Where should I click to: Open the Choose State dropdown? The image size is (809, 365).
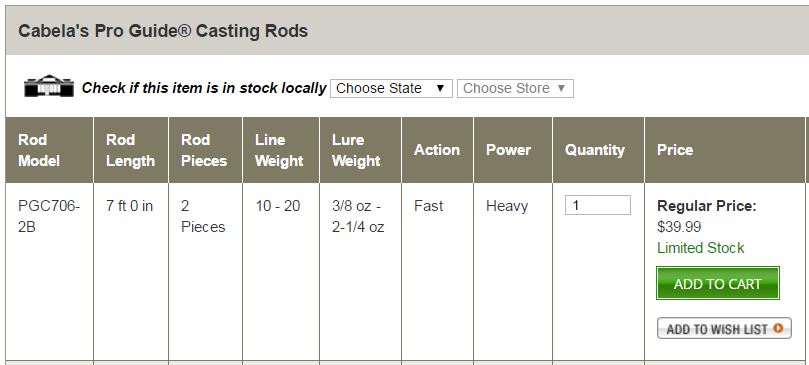click(x=391, y=88)
